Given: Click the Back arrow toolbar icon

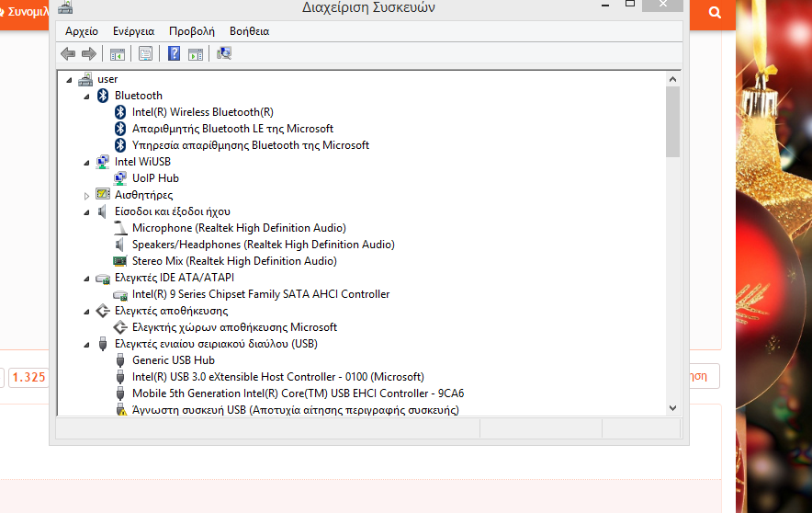Looking at the screenshot, I should tap(68, 53).
